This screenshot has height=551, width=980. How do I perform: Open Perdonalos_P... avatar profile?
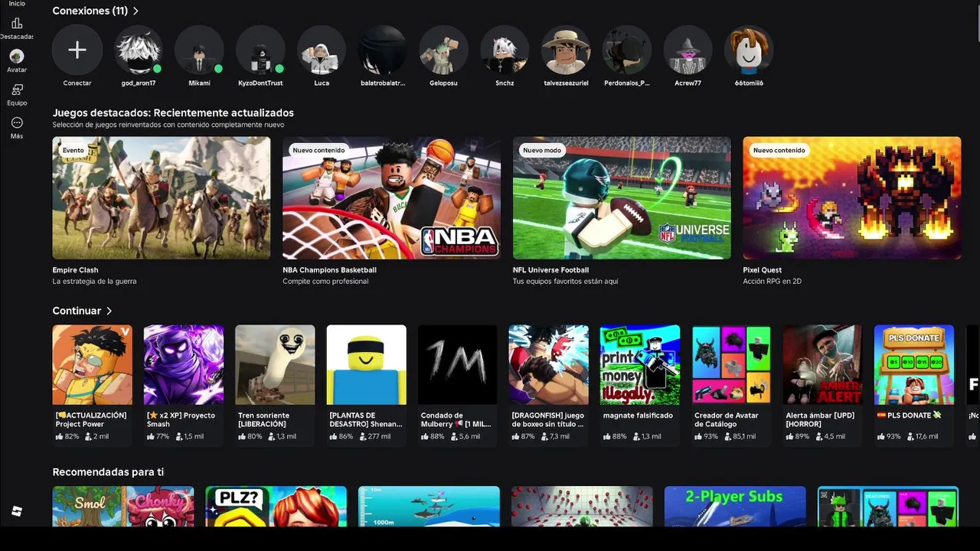tap(627, 51)
